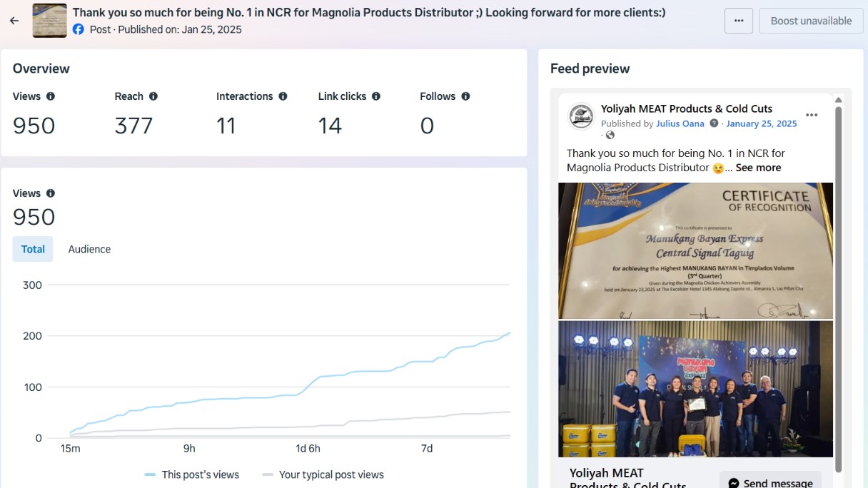Viewport: 868px width, 488px height.
Task: Click the Send message button
Action: (x=770, y=483)
